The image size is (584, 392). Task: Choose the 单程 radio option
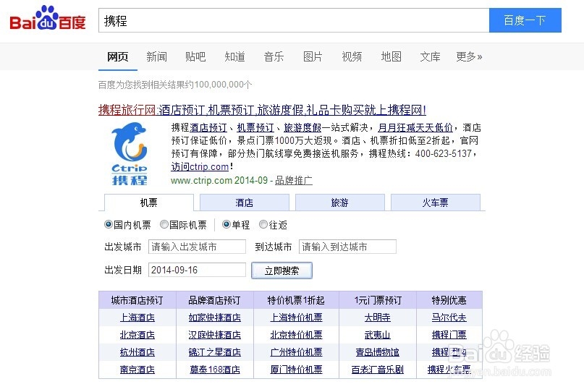pyautogui.click(x=226, y=224)
